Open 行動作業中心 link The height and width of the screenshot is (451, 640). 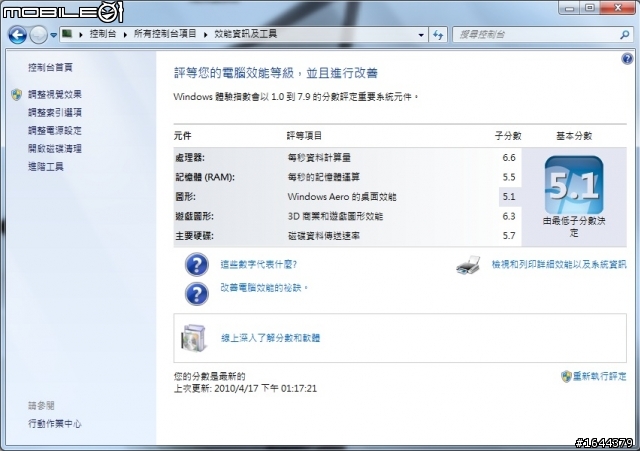pos(55,424)
